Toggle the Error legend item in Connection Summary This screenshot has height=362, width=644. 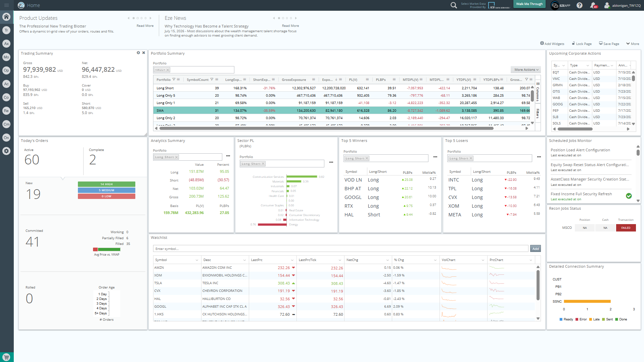click(x=581, y=319)
